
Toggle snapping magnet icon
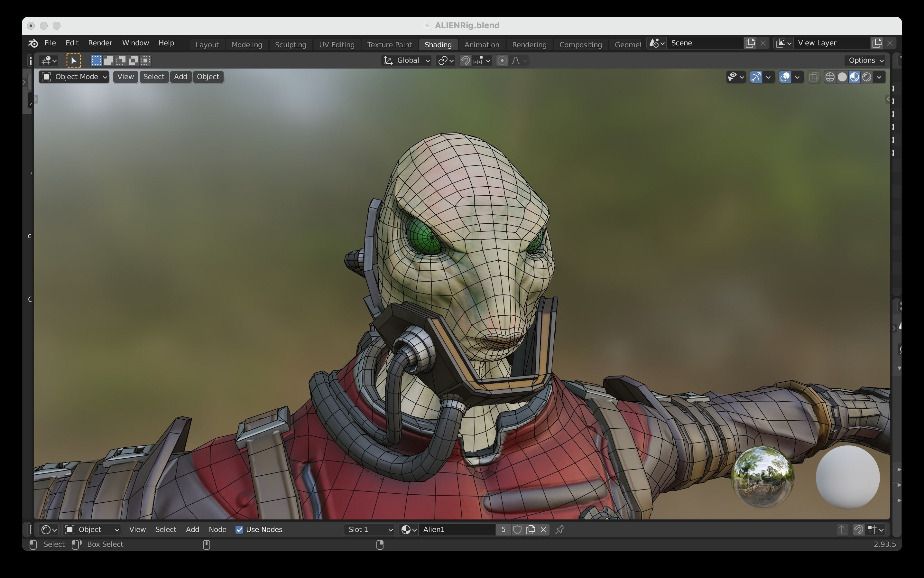point(465,61)
